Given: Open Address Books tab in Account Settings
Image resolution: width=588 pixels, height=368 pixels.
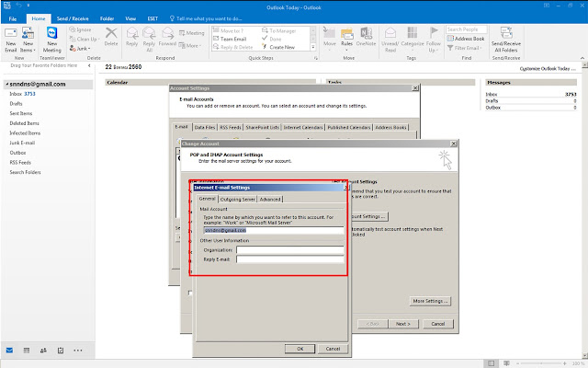Looking at the screenshot, I should point(390,127).
